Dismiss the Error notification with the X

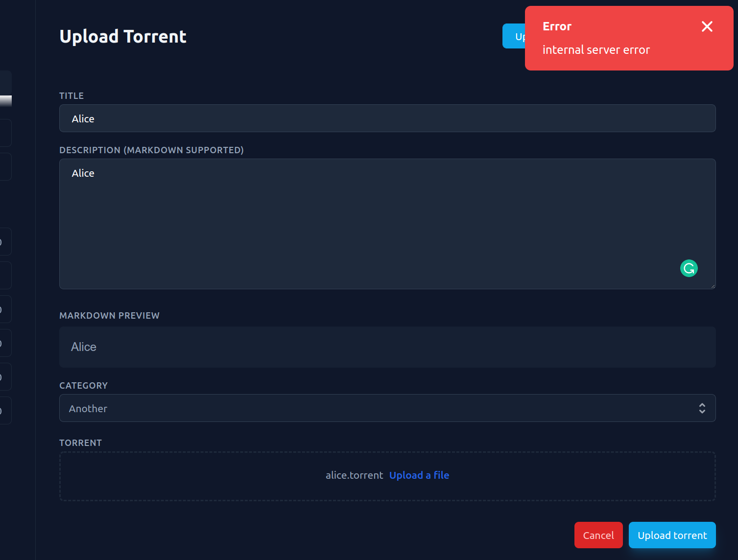pos(707,26)
